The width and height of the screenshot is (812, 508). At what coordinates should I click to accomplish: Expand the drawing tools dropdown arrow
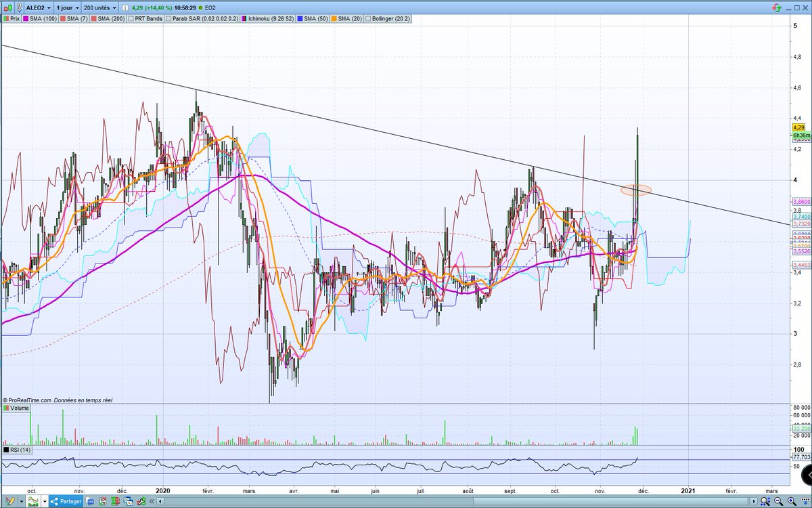point(21,501)
